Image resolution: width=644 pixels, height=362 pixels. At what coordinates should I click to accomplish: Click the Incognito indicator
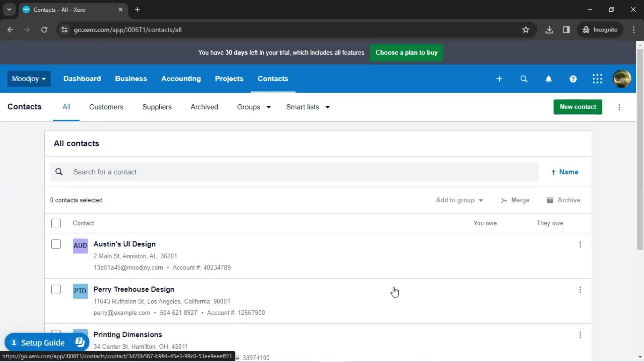(600, 30)
